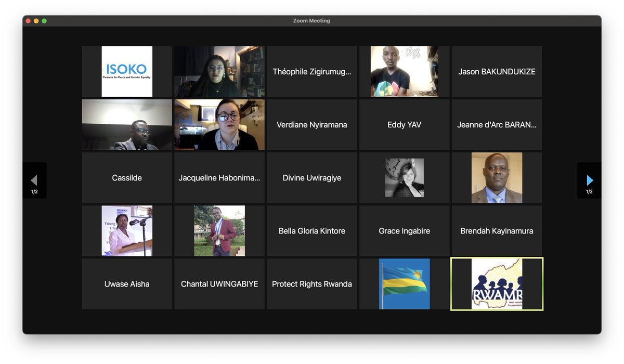The width and height of the screenshot is (624, 364).
Task: Select the black-and-white woman portrait tile
Action: pyautogui.click(x=405, y=178)
